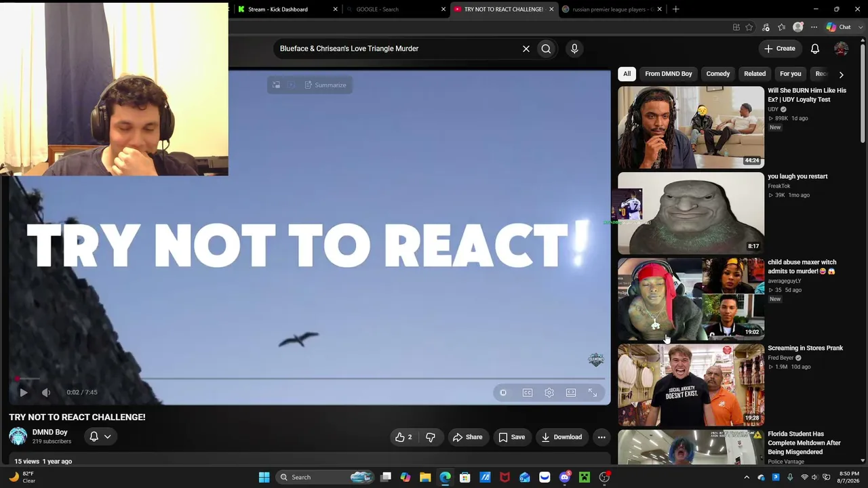Open the notification bell dropdown for DMND Boy
Screen dimensions: 868x488
click(x=100, y=436)
